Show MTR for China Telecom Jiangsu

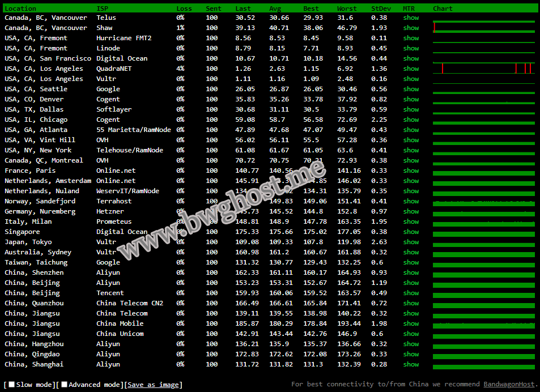pyautogui.click(x=411, y=313)
